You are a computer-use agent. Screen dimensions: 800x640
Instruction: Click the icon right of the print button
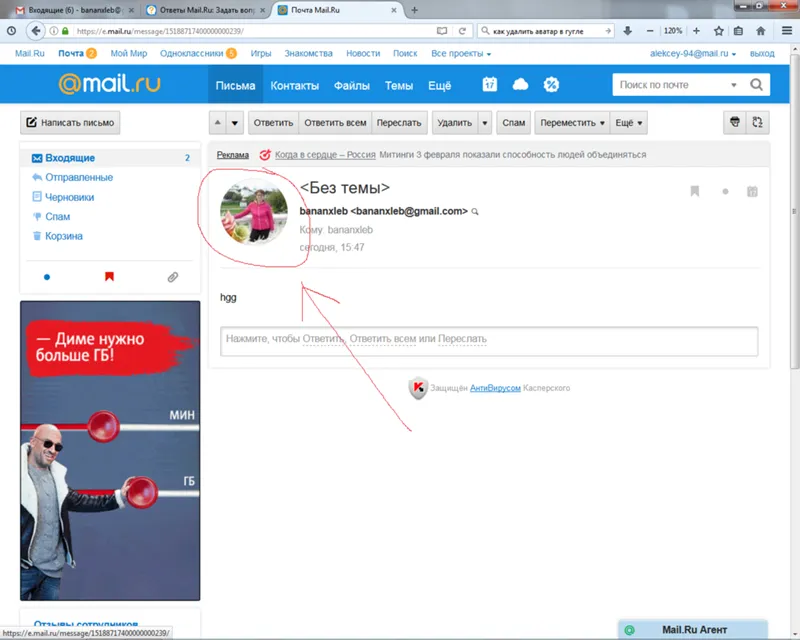click(x=758, y=122)
